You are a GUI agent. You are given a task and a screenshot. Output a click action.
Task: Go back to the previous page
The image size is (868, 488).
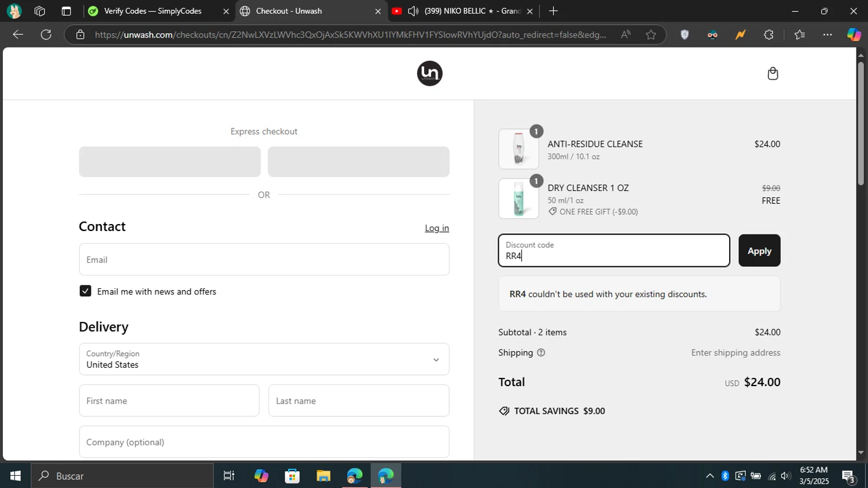18,35
